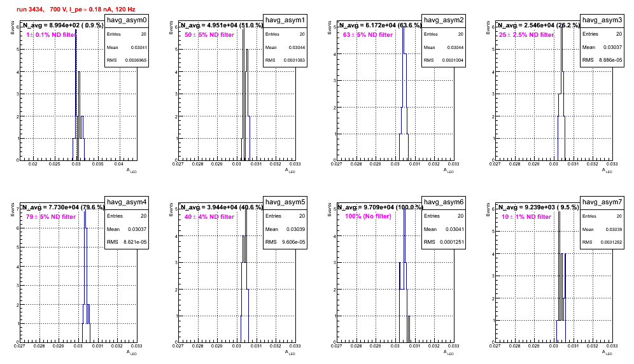Image resolution: width=634 pixels, height=364 pixels.
Task: Select the 50± 5% ND filter annotation
Action: click(x=209, y=35)
